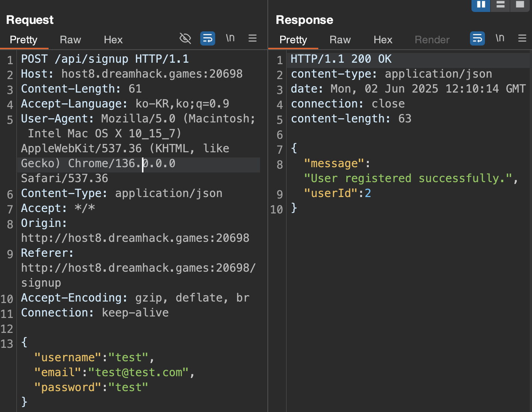Viewport: 532px width, 412px height.
Task: Click the "message" JSON key in response
Action: [334, 163]
